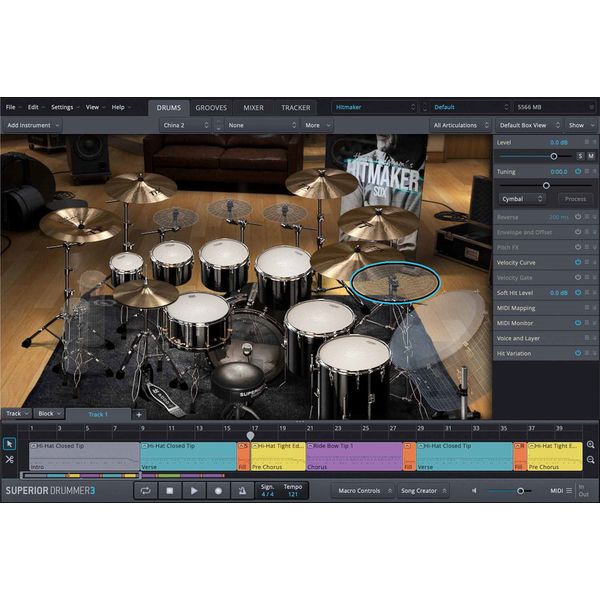Click the Process button
This screenshot has height=600, width=600.
pyautogui.click(x=575, y=199)
